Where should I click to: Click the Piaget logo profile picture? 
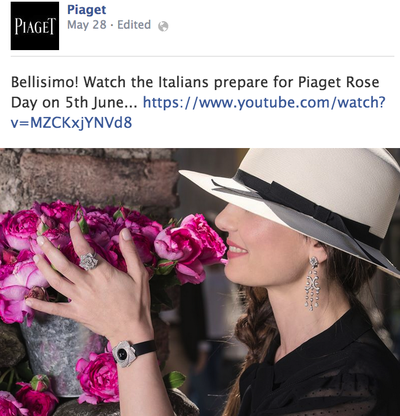35,26
